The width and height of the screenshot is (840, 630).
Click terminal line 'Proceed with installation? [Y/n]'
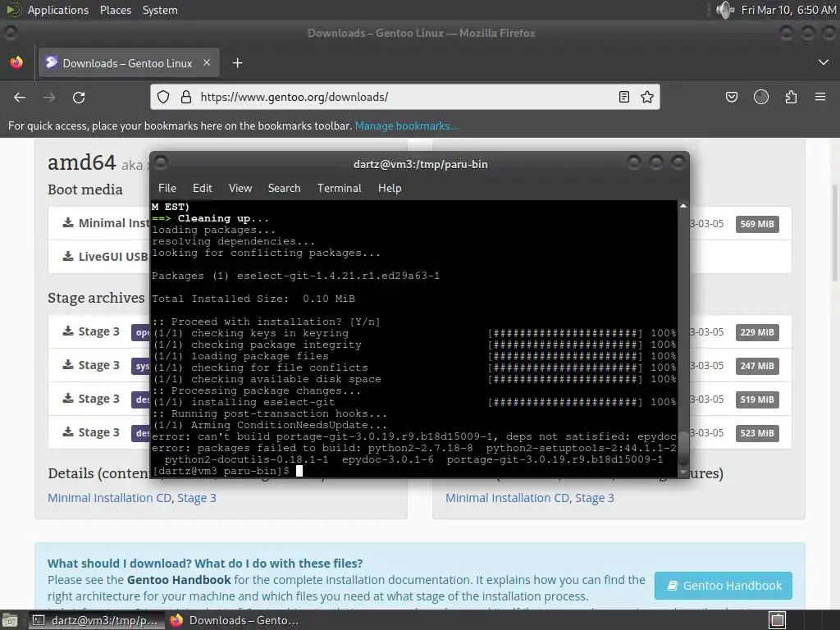point(267,322)
